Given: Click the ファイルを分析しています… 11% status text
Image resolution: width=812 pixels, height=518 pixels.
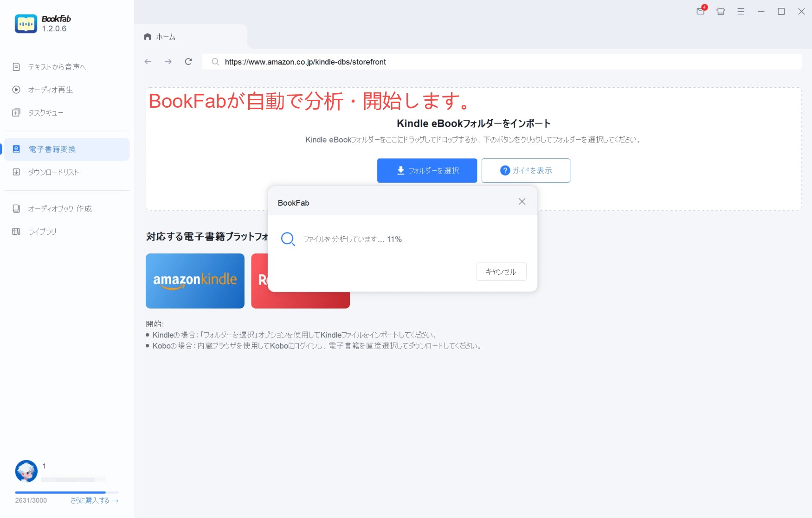Looking at the screenshot, I should click(x=352, y=239).
